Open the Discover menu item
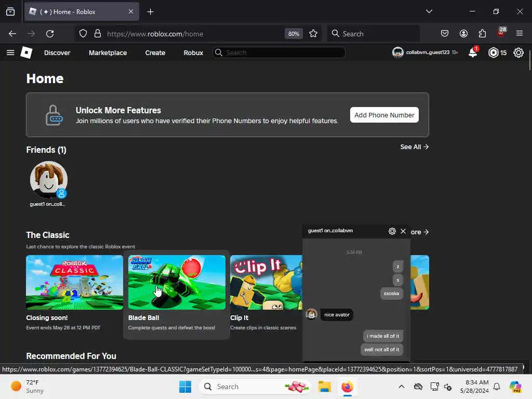532x399 pixels. pyautogui.click(x=57, y=52)
